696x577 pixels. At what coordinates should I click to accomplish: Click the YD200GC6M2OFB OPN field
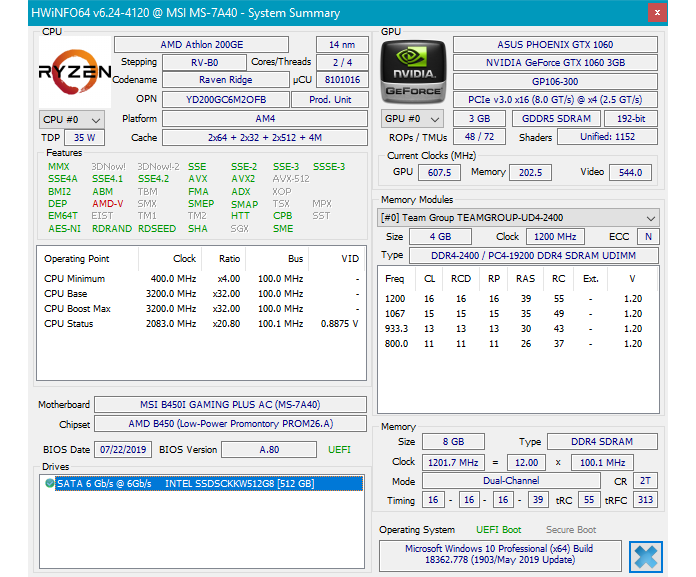coord(225,99)
